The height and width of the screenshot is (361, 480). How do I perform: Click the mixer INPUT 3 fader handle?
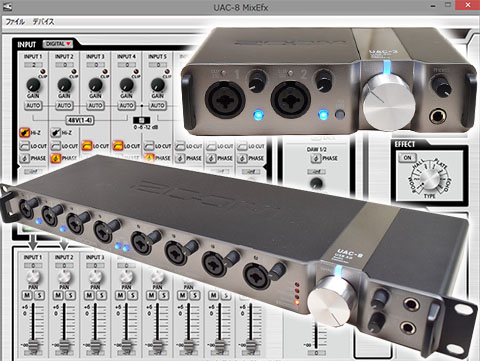[x=95, y=345]
